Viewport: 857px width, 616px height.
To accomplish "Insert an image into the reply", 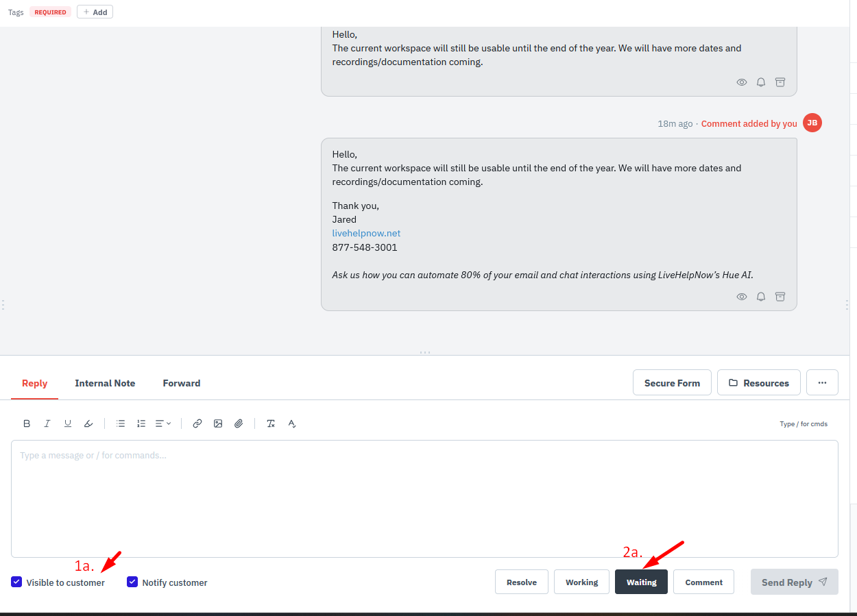I will (218, 423).
